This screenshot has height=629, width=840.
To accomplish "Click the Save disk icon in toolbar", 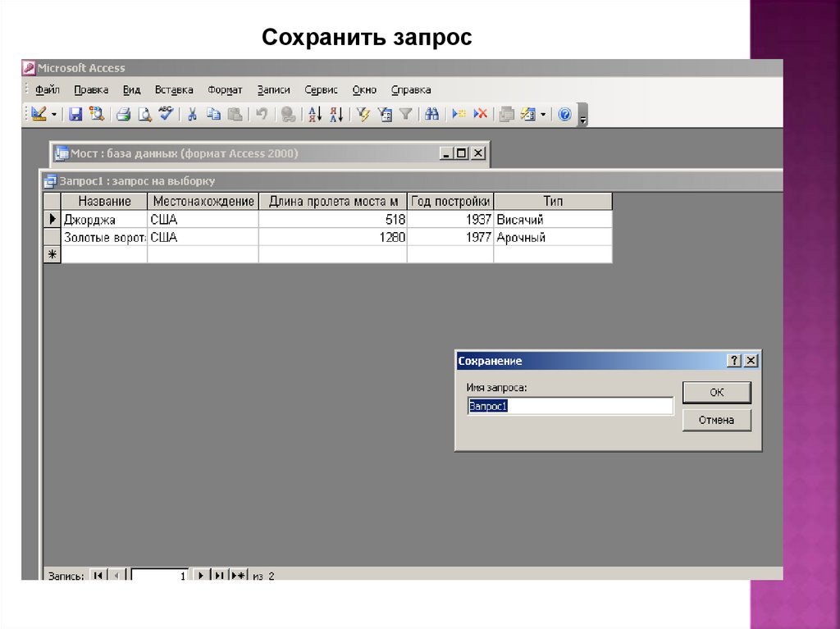I will (75, 115).
